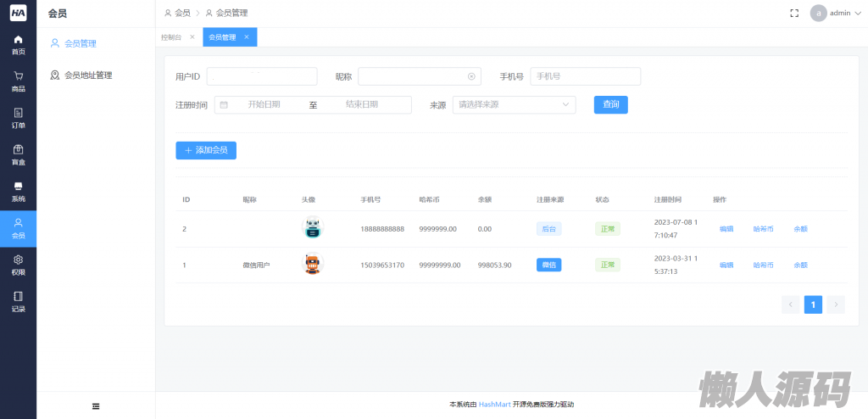Open the 记录 records section
Image resolution: width=868 pixels, height=419 pixels.
[x=18, y=301]
